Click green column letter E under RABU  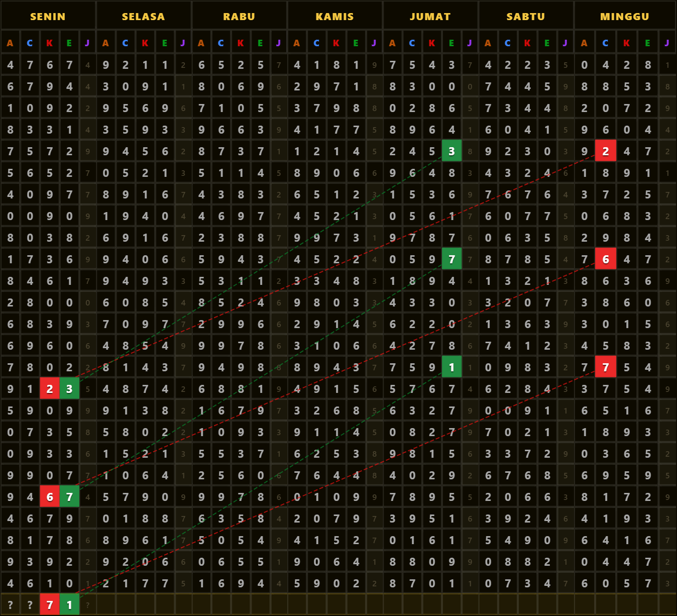pos(260,43)
